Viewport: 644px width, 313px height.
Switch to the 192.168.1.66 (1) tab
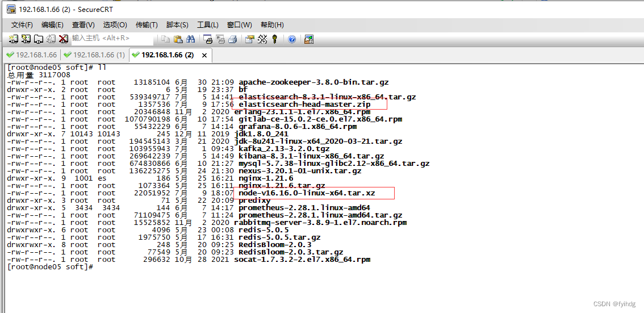click(x=94, y=55)
